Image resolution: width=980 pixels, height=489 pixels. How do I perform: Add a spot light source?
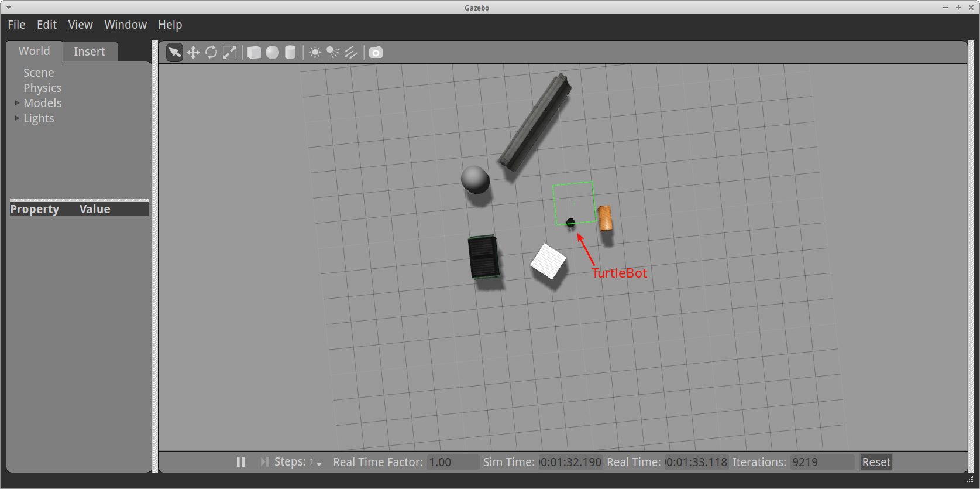[333, 53]
